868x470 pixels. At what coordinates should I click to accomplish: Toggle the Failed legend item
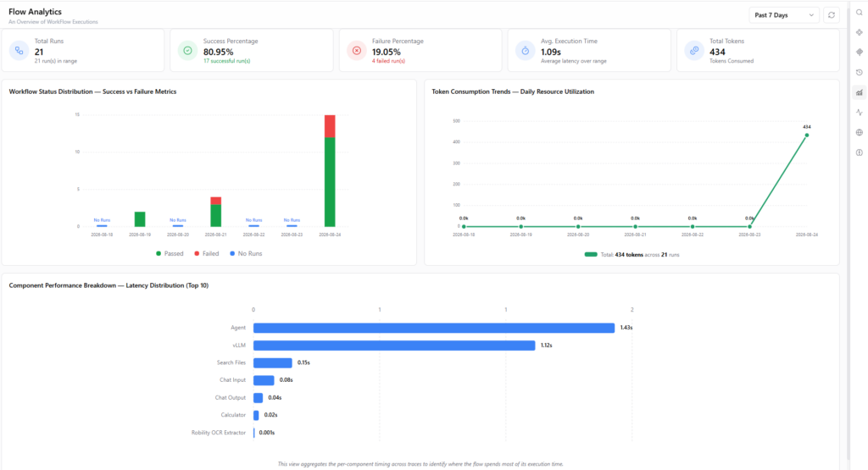(207, 254)
